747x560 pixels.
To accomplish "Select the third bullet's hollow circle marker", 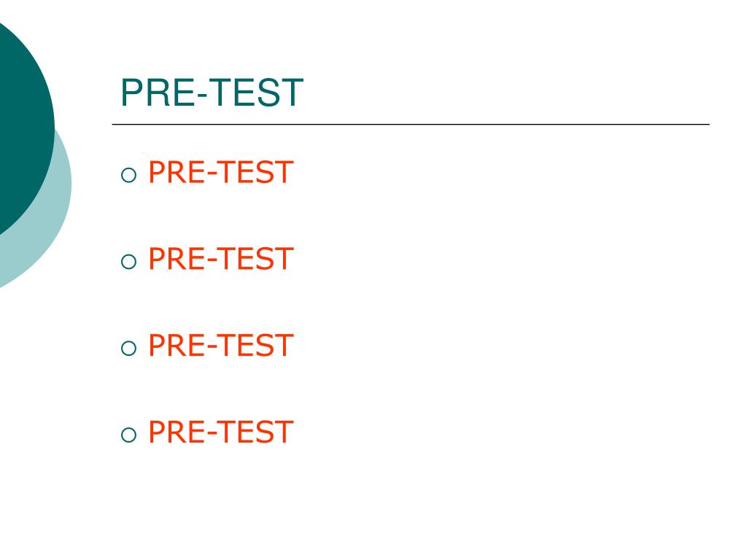I will point(128,349).
